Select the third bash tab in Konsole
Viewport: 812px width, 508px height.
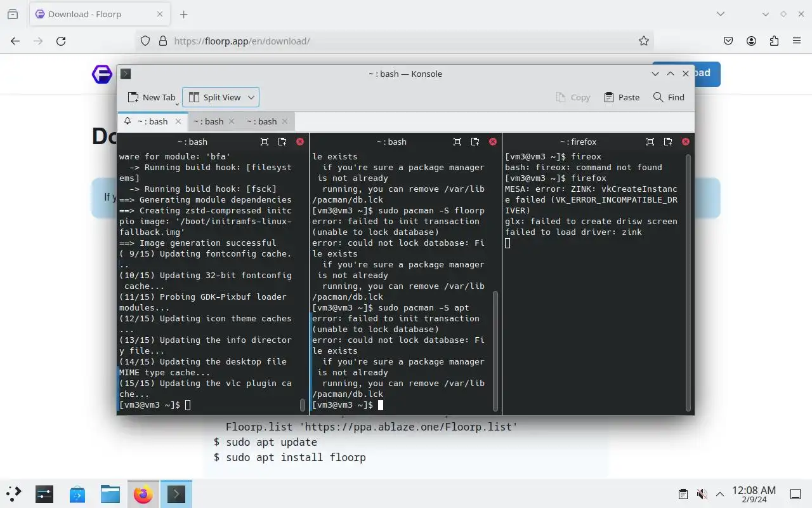[261, 121]
